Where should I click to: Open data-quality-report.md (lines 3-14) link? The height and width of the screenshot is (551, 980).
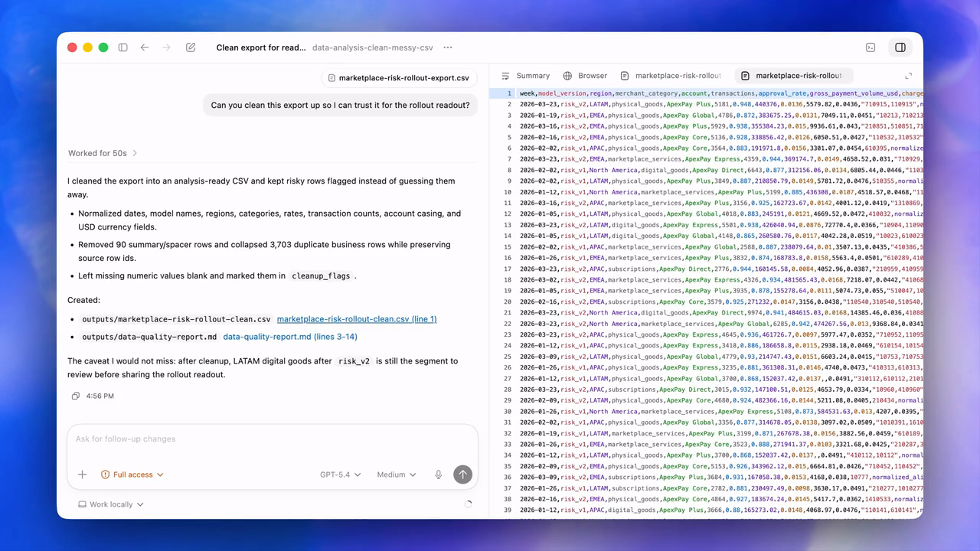tap(290, 337)
